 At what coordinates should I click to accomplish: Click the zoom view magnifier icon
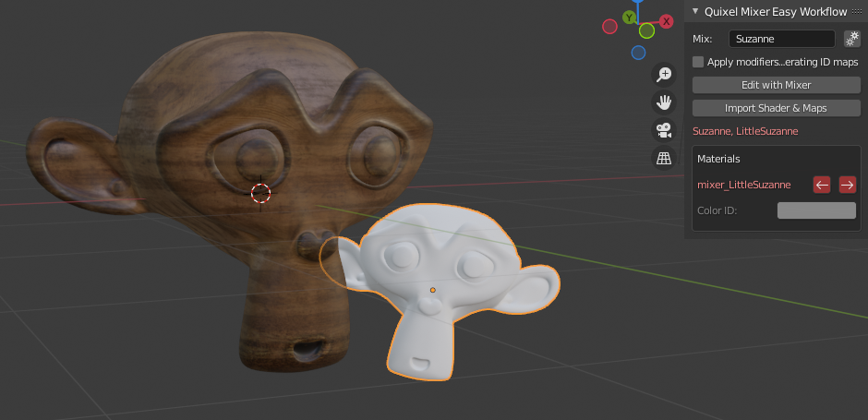click(664, 75)
